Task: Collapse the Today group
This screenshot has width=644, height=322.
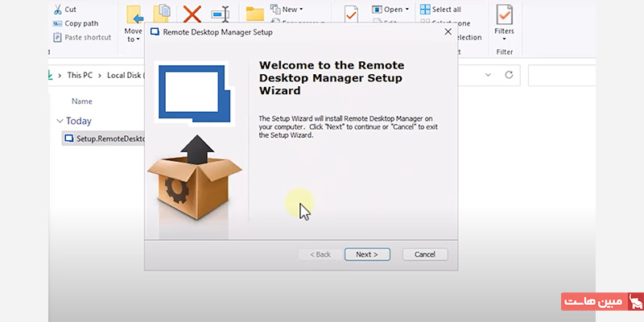Action: tap(60, 121)
